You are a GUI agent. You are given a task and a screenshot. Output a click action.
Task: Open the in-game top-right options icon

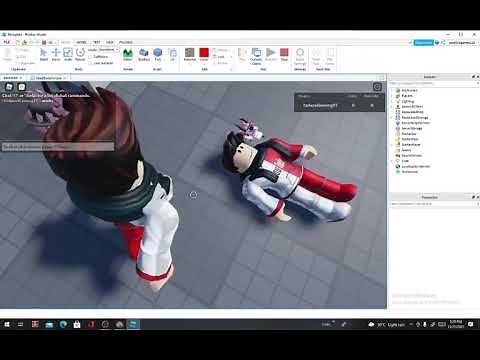377,87
